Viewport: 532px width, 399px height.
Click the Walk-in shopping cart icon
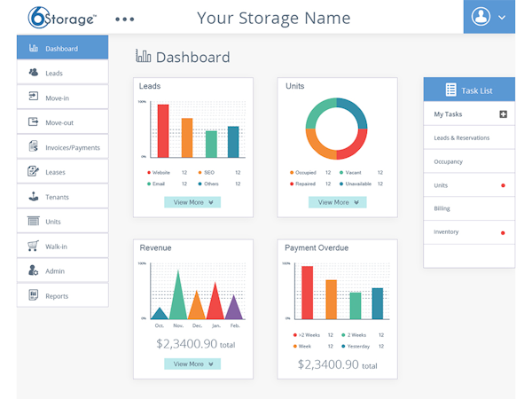click(33, 246)
